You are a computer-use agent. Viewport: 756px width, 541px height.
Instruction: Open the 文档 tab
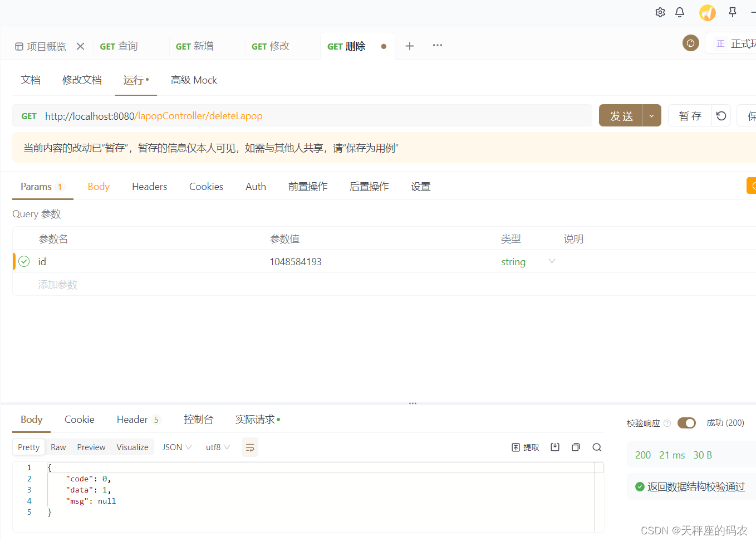pyautogui.click(x=31, y=80)
